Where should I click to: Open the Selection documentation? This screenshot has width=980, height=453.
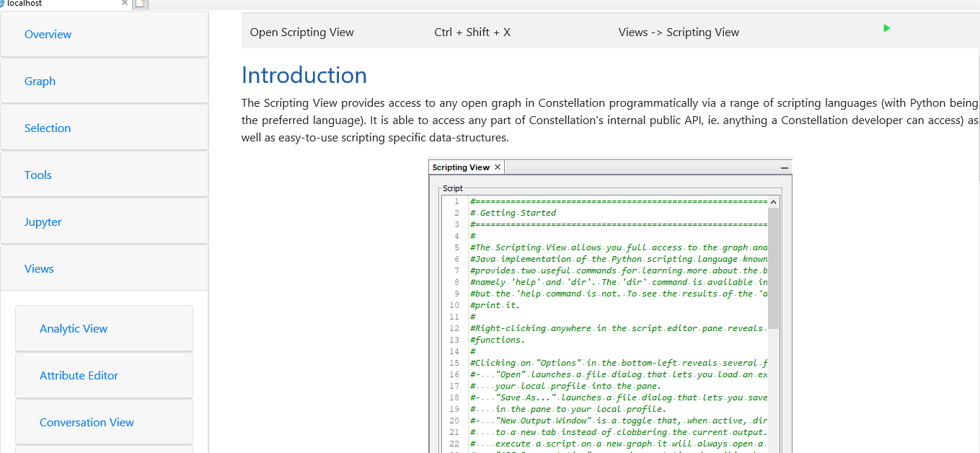48,128
